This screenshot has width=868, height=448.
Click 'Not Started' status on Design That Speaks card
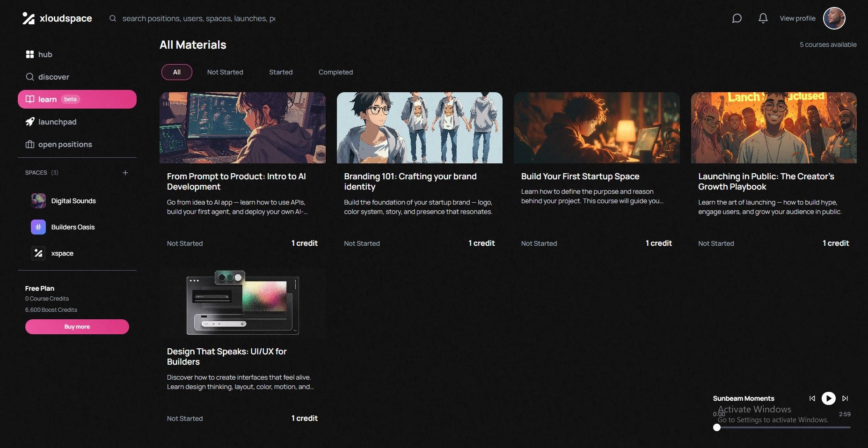coord(185,419)
